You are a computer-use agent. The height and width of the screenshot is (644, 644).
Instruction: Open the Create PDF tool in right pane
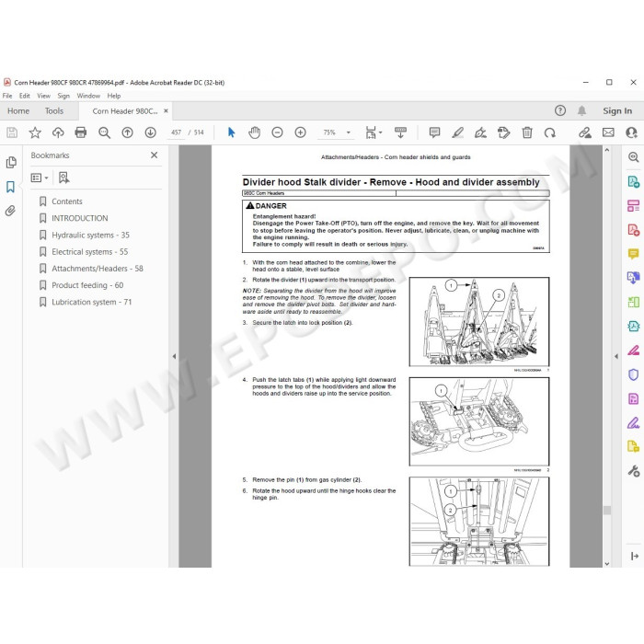pyautogui.click(x=633, y=230)
